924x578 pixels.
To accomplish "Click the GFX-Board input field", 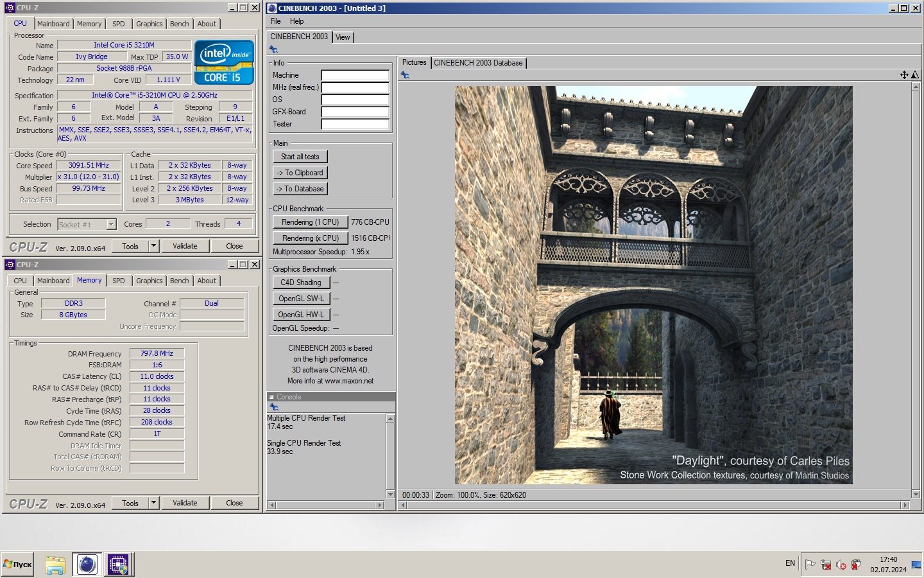I will [355, 112].
